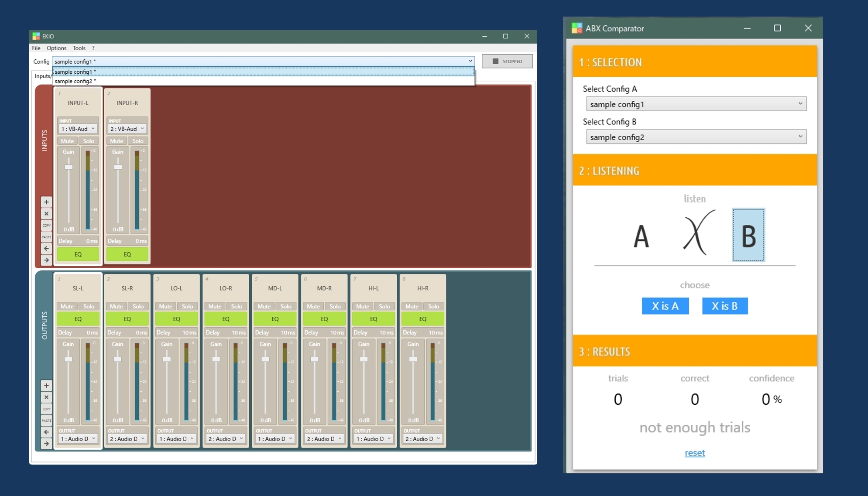The image size is (868, 496).
Task: Click the STOPPED processing button
Action: pos(507,61)
